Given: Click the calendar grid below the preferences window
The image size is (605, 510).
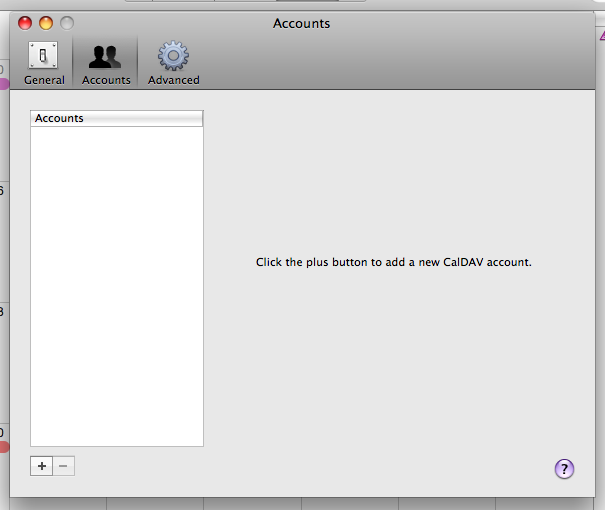Looking at the screenshot, I should click(x=300, y=503).
